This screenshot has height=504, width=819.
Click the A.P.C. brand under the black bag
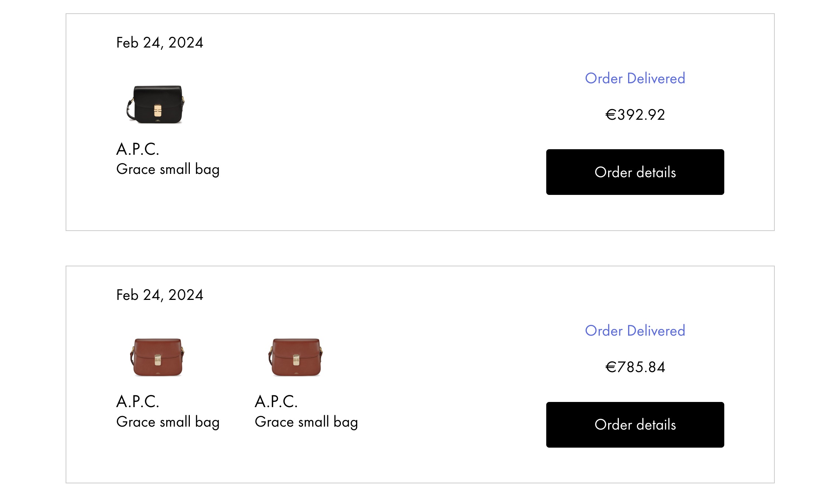pyautogui.click(x=138, y=149)
